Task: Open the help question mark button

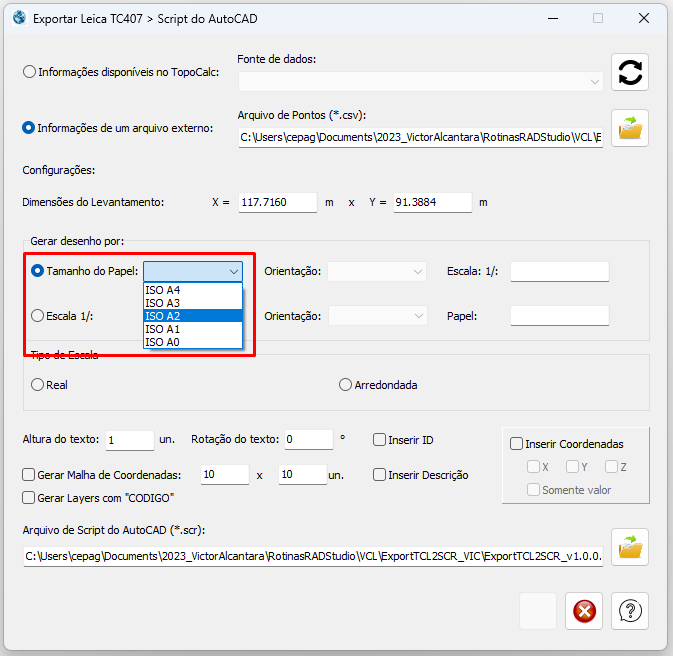Action: [630, 611]
